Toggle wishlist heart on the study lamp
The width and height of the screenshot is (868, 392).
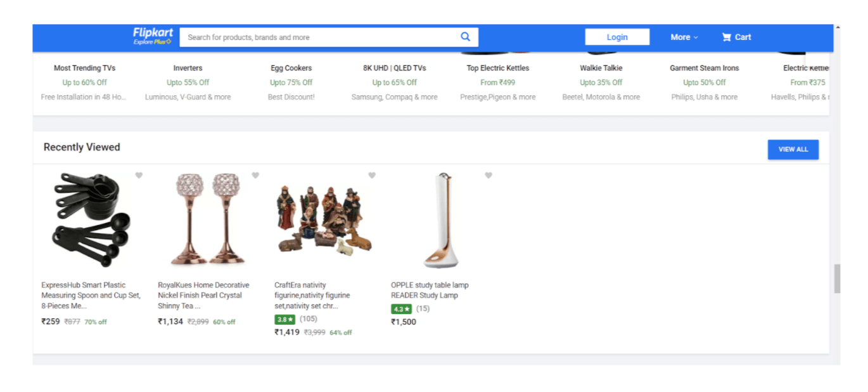488,175
